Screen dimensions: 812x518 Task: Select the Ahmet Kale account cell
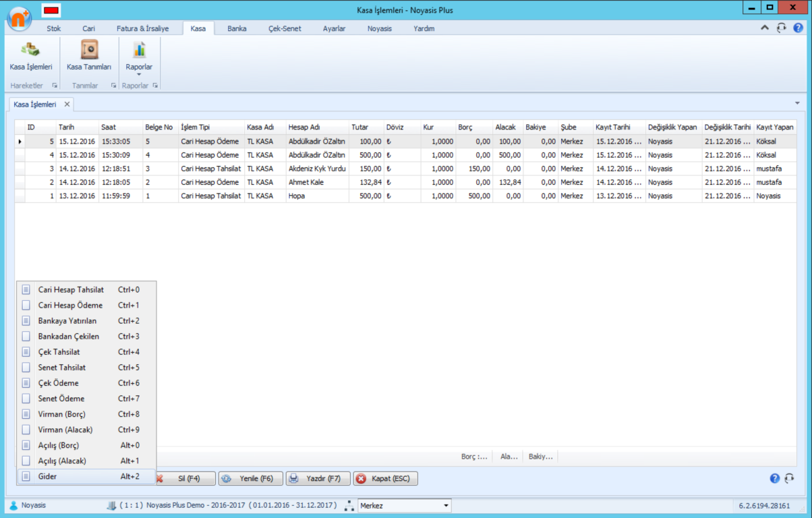pyautogui.click(x=317, y=182)
